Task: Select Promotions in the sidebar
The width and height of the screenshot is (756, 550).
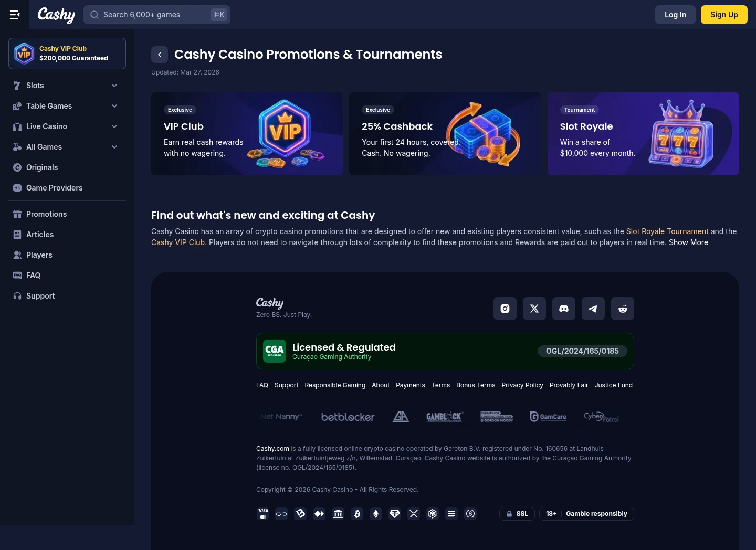Action: click(67, 214)
